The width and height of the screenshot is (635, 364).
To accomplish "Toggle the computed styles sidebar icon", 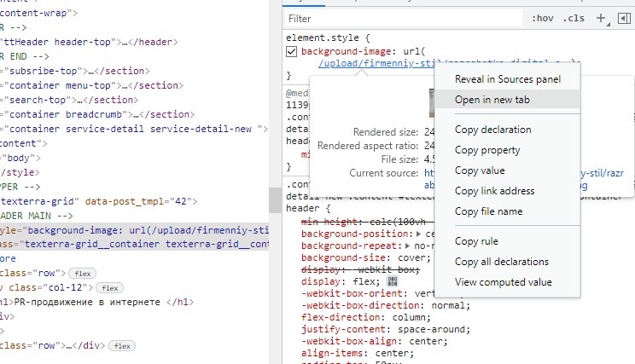I will [624, 17].
